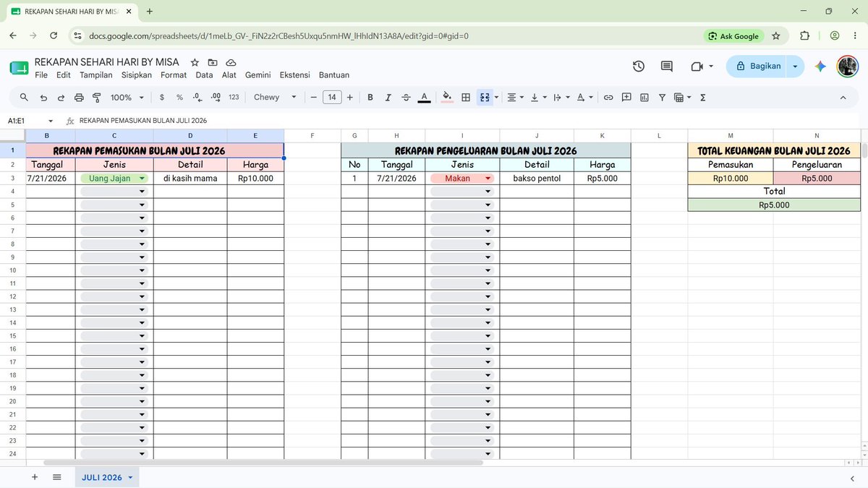Decrease font size with minus button

313,97
